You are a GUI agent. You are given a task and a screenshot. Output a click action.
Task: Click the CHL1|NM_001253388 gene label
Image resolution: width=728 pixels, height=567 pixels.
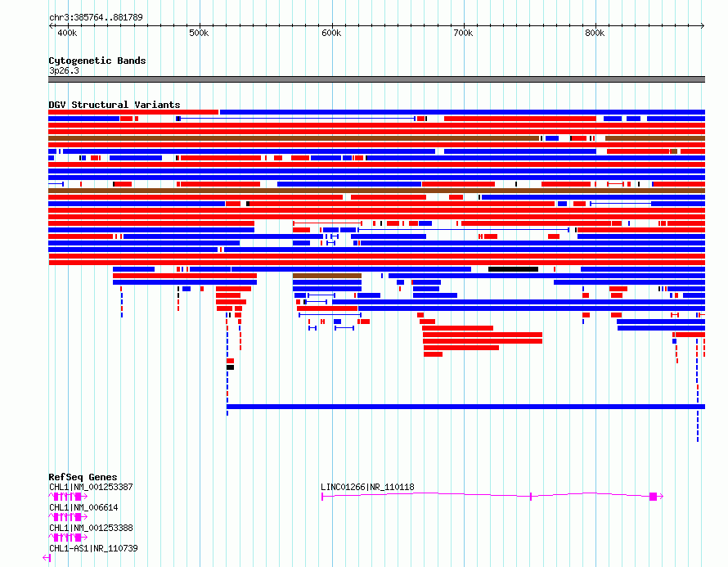(91, 528)
